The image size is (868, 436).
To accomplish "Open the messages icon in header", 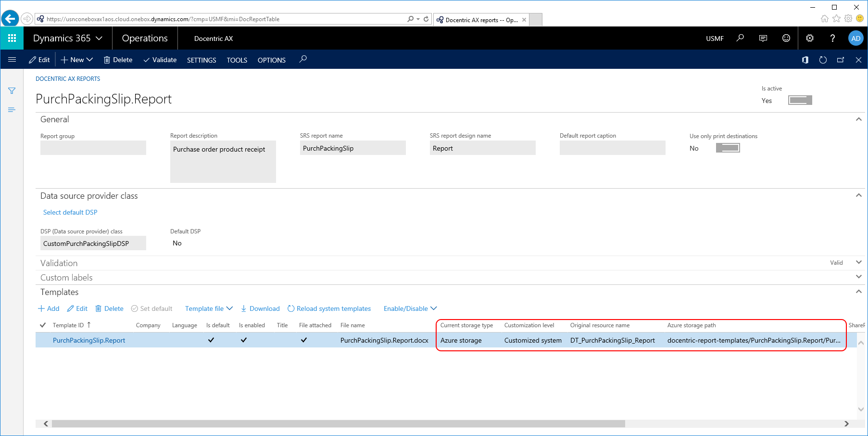I will pos(763,38).
